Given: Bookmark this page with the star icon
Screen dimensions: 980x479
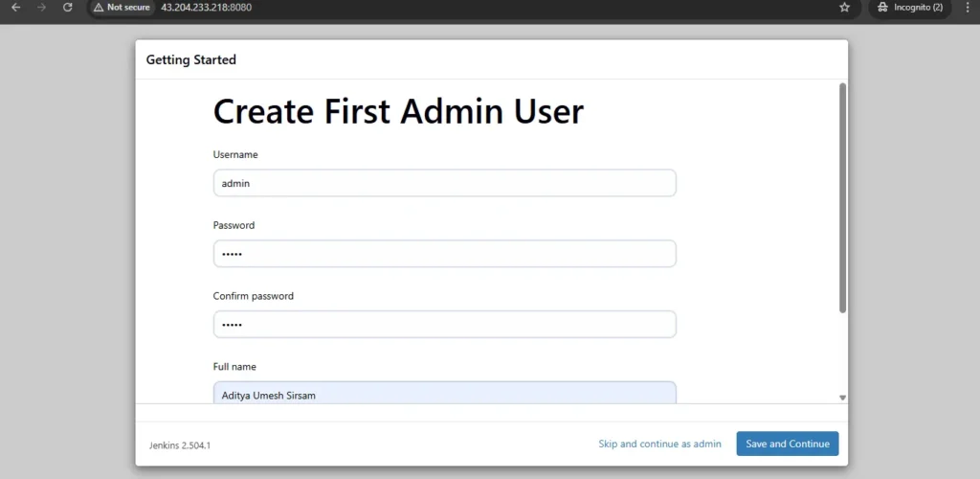Looking at the screenshot, I should [x=844, y=7].
